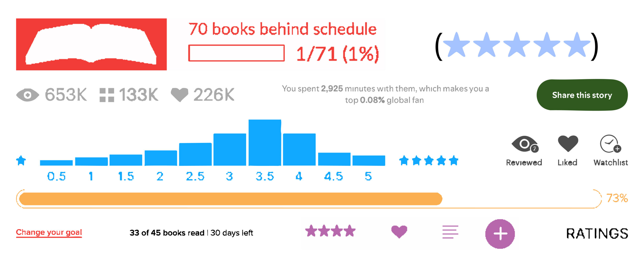Click the five blue stars right of histogram
644x268 pixels.
tap(429, 160)
